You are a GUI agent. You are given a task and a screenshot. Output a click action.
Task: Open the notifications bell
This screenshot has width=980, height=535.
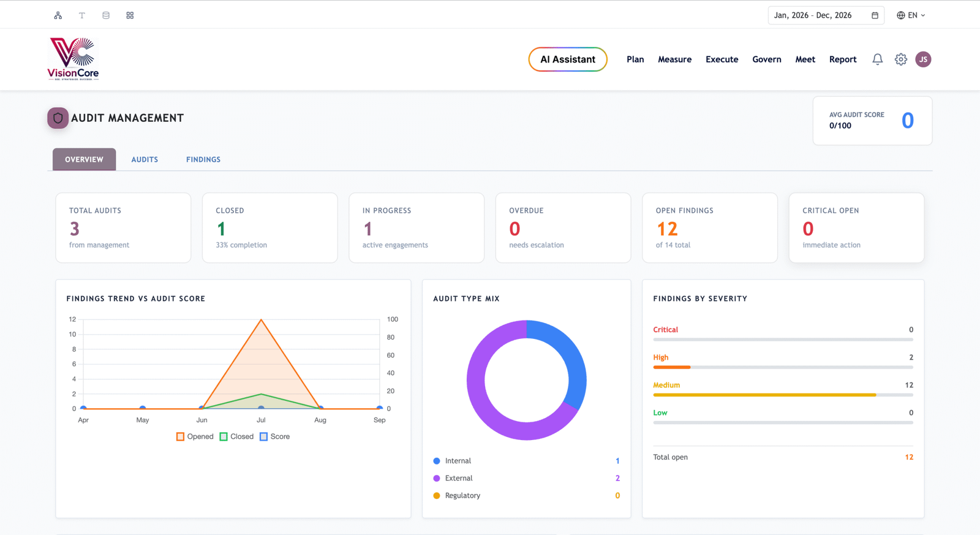[878, 59]
